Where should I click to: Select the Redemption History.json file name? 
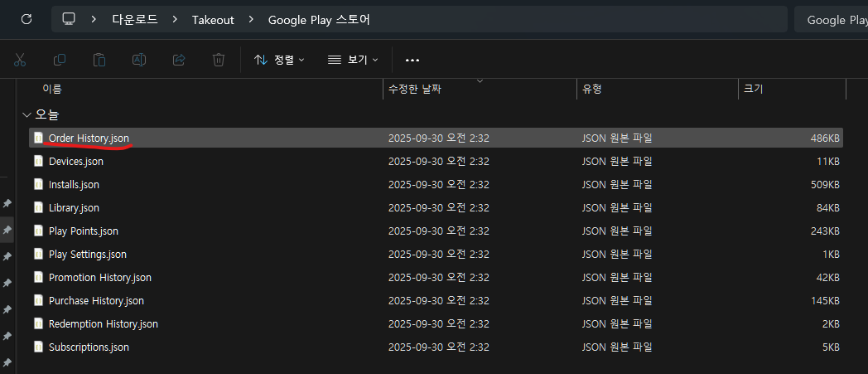pyautogui.click(x=103, y=324)
